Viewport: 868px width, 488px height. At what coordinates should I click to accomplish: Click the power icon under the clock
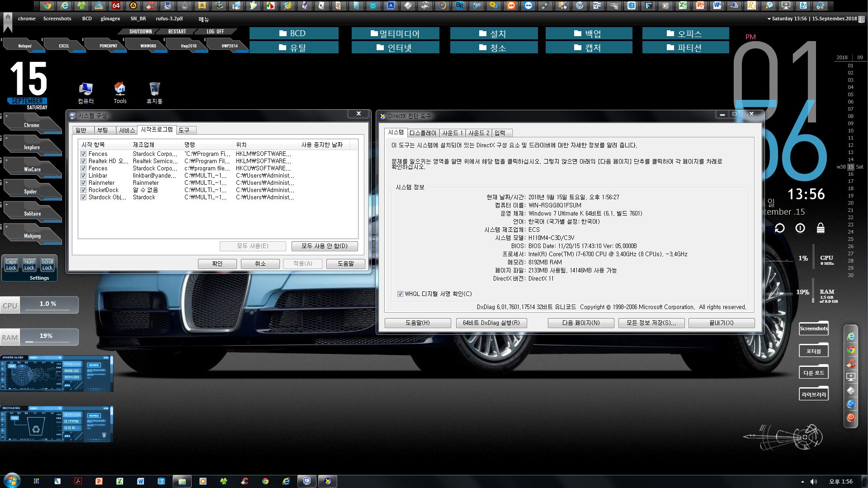click(x=800, y=228)
